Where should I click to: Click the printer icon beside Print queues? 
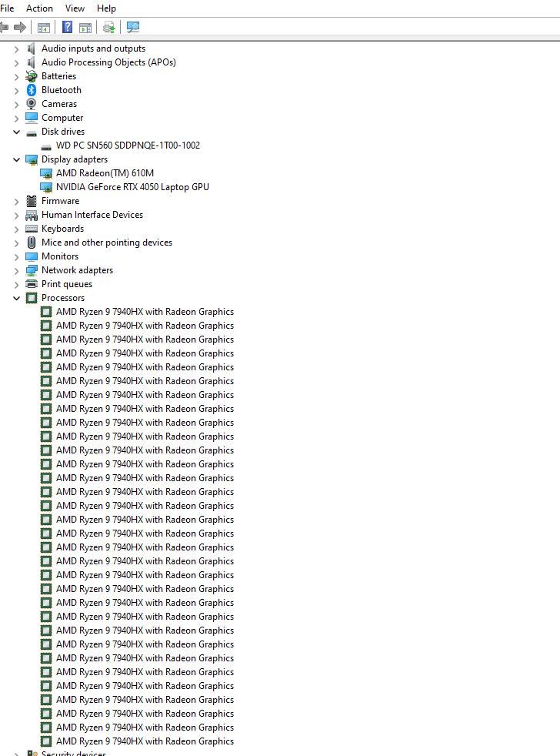[32, 284]
